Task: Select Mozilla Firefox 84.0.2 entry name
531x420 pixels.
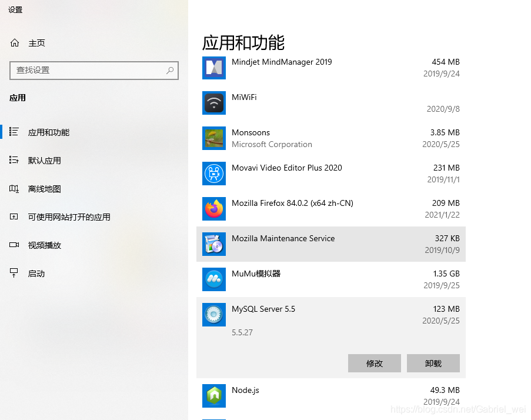Action: coord(292,203)
